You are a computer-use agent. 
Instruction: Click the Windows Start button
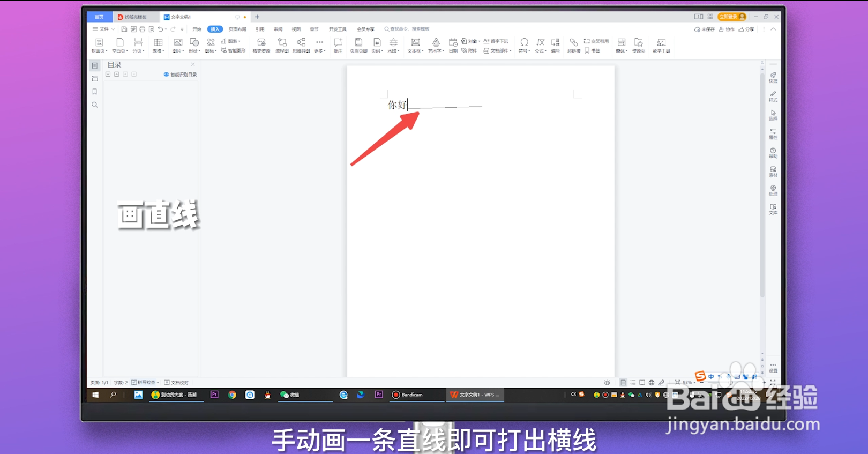[x=95, y=395]
